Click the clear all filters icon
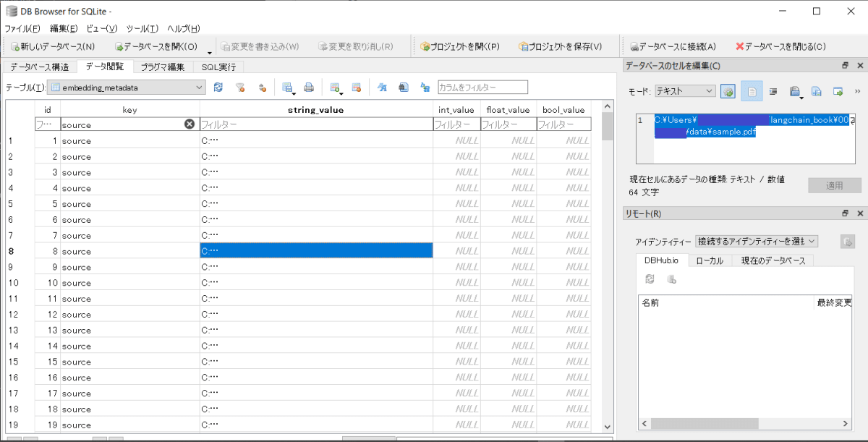 [240, 88]
